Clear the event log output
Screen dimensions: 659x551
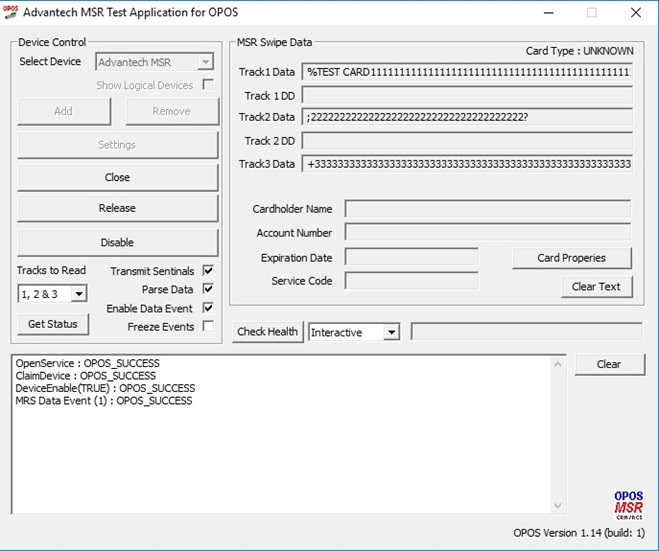pos(608,364)
